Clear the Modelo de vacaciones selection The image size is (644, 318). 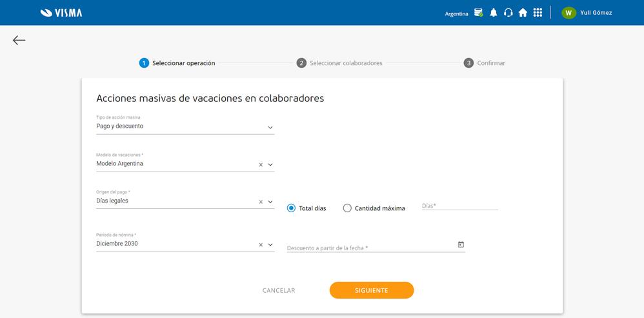pos(261,165)
